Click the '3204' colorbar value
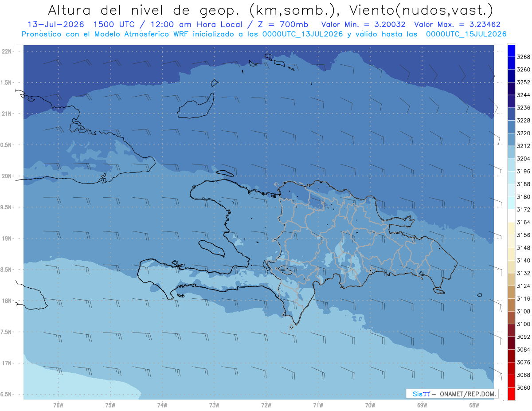 pos(523,159)
